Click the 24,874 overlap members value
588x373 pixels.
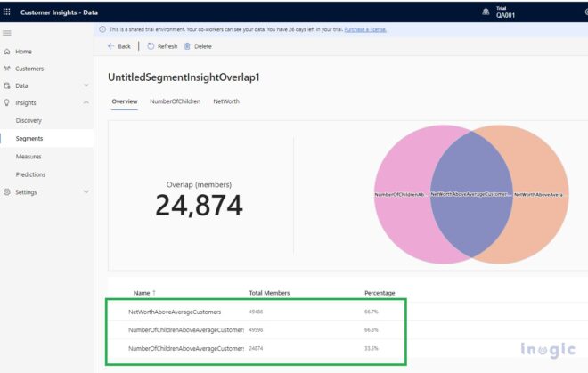point(200,206)
